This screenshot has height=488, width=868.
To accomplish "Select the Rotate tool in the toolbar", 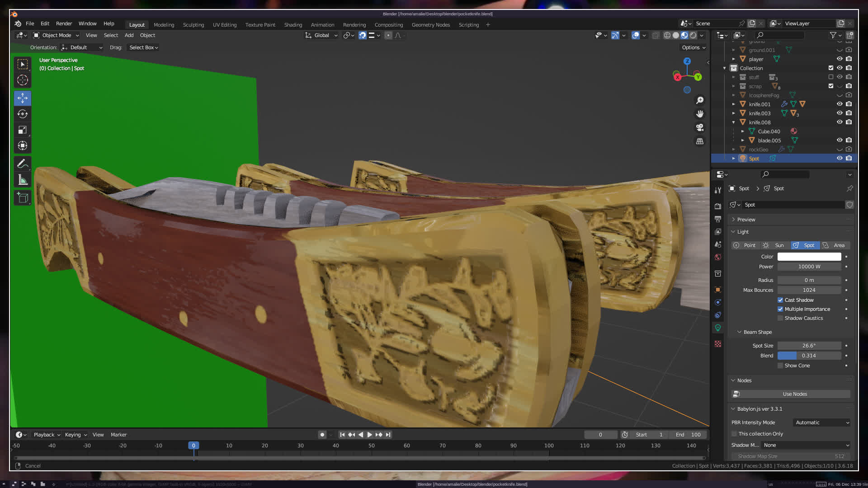I will coord(23,114).
